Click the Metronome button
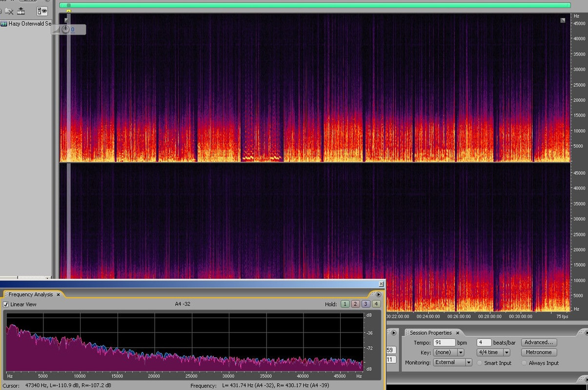588x390 pixels. pyautogui.click(x=539, y=352)
